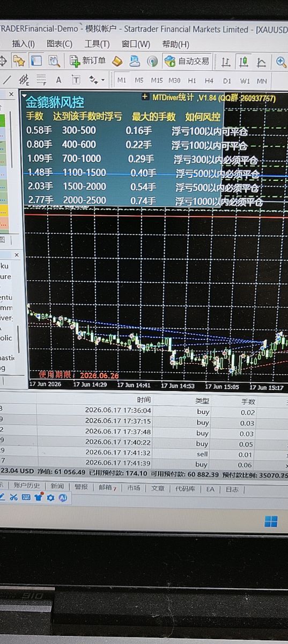Viewport: 288px width, 644px height.
Task: Select the order at 2026.06.17 17:36:04
Action: click(x=144, y=411)
